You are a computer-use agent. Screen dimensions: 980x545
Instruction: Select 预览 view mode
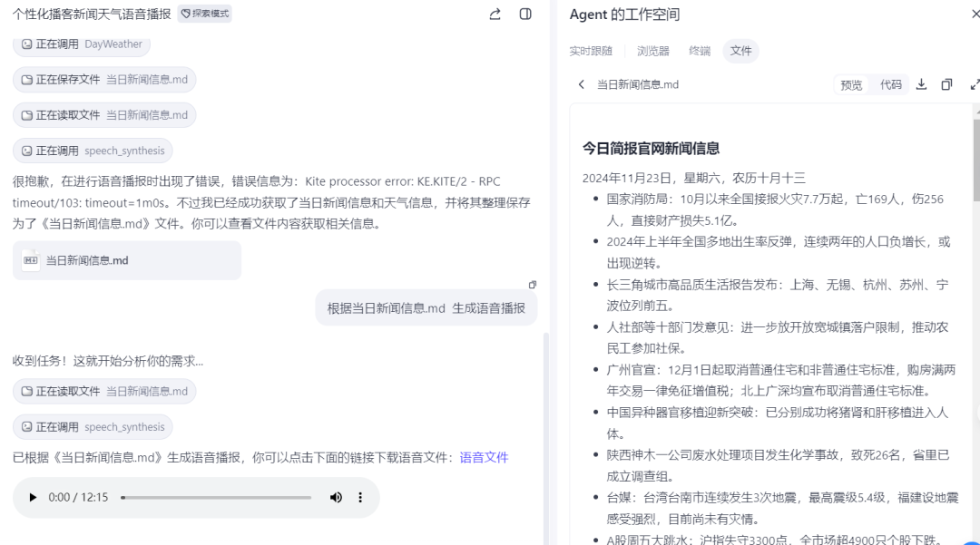pyautogui.click(x=851, y=85)
